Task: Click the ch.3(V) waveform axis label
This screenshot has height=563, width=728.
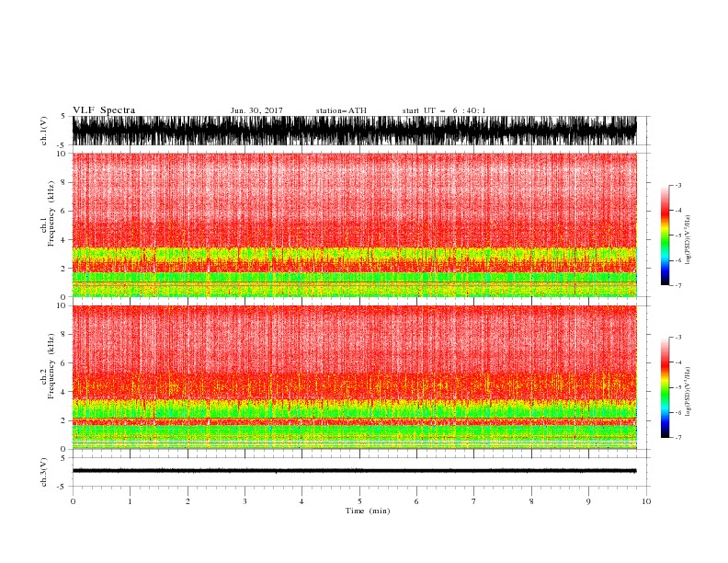Action: tap(44, 472)
